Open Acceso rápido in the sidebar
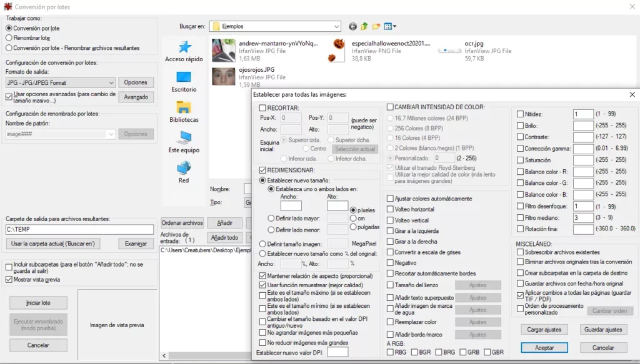Viewport: 640px width, 364px height. [183, 51]
